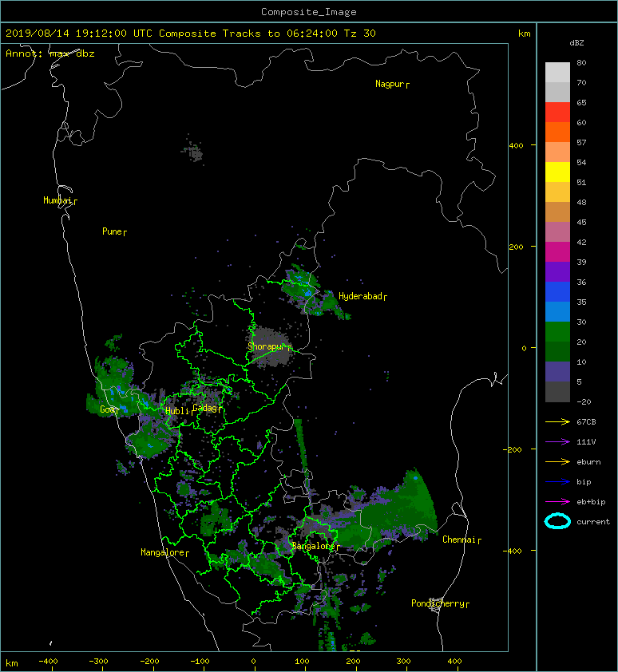Click the Mangalore city label
Image resolution: width=618 pixels, height=672 pixels.
point(164,552)
